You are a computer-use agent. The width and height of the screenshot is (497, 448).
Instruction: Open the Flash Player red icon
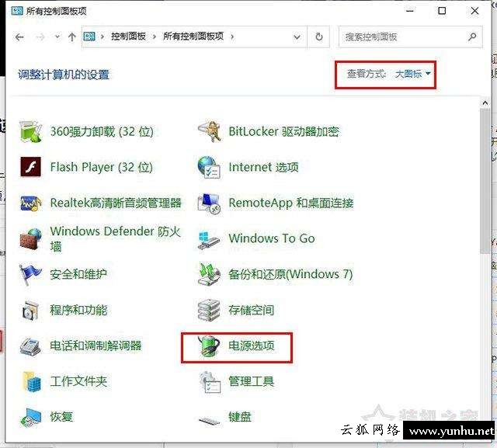(x=30, y=167)
